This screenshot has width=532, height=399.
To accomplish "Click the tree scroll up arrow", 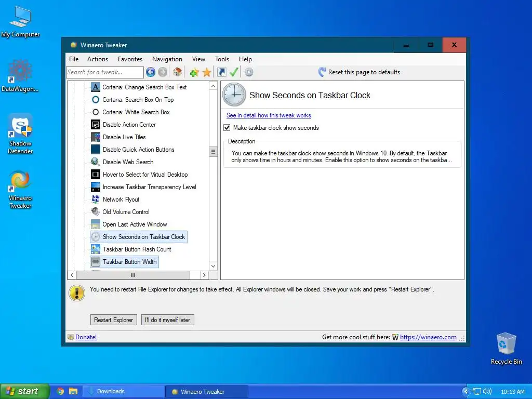I will pyautogui.click(x=213, y=86).
